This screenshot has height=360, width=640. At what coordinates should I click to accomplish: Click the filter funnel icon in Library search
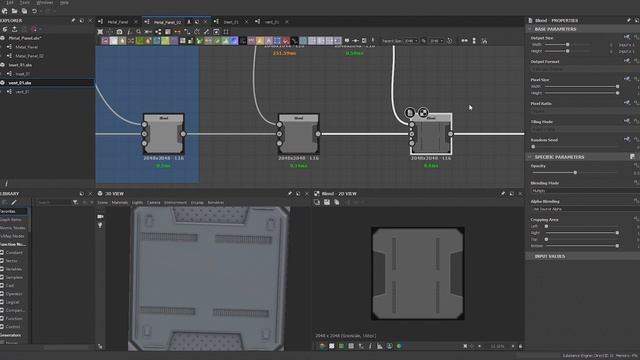point(75,202)
